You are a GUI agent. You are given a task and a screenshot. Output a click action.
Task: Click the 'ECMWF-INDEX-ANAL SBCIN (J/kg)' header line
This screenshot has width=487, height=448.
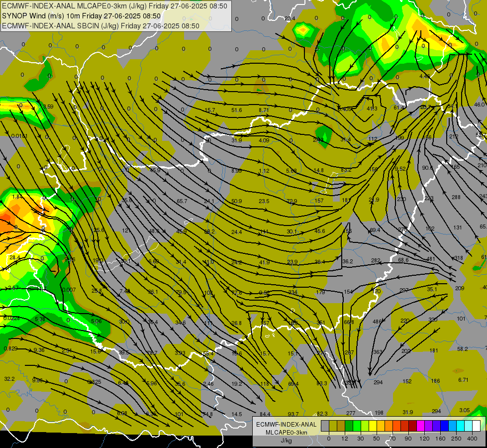(x=100, y=26)
